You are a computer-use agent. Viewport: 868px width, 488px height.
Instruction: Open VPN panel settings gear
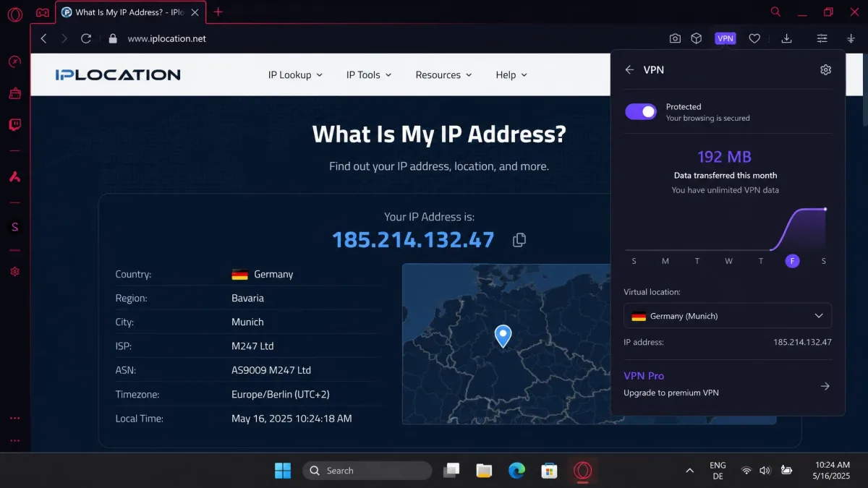825,70
